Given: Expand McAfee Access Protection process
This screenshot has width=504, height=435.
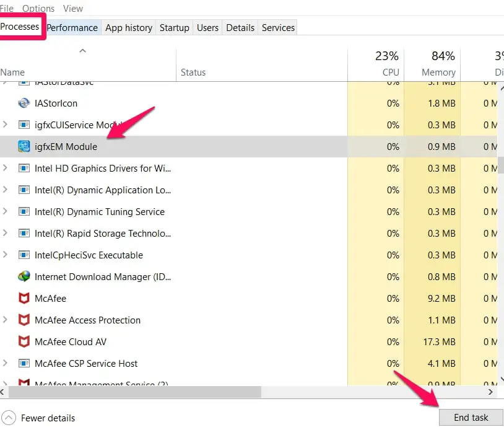Looking at the screenshot, I should (x=5, y=320).
